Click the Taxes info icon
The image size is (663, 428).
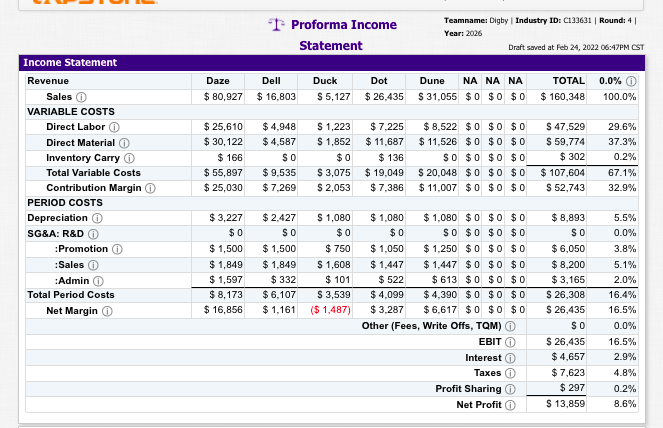pos(510,373)
